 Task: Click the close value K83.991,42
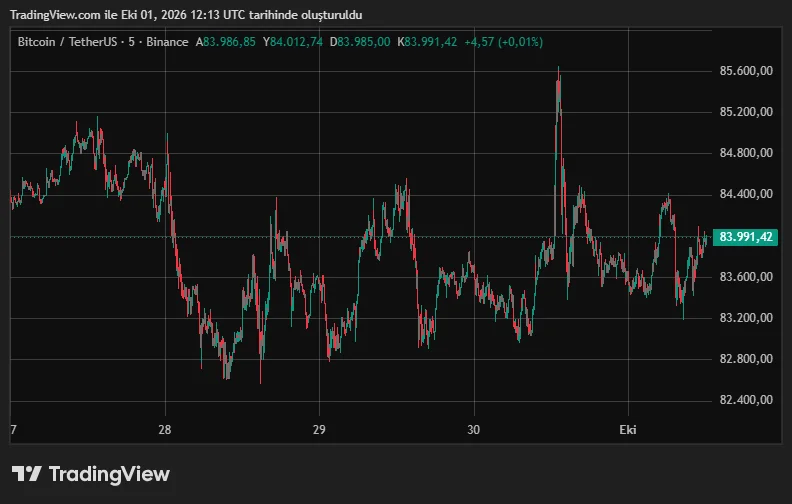click(427, 42)
